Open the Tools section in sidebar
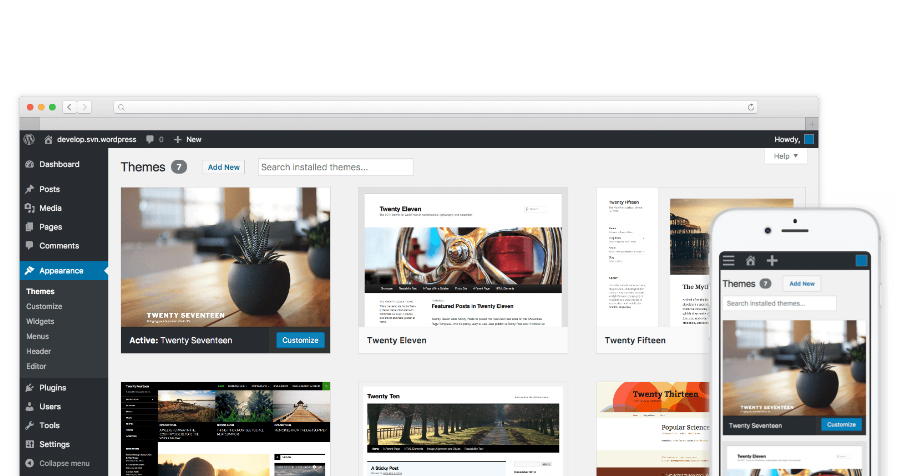The height and width of the screenshot is (476, 904). click(49, 425)
